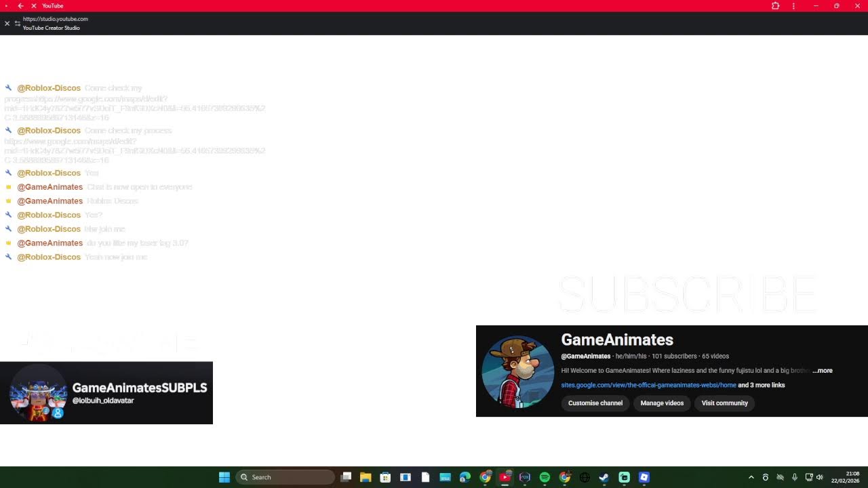The width and height of the screenshot is (868, 488).
Task: Click the Visit community button
Action: coord(724,403)
